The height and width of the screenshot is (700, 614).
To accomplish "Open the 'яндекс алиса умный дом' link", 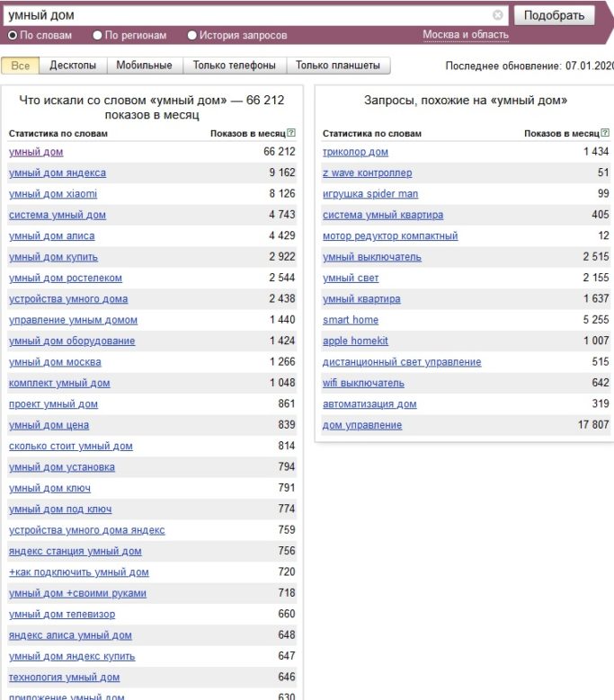I will pos(70,635).
